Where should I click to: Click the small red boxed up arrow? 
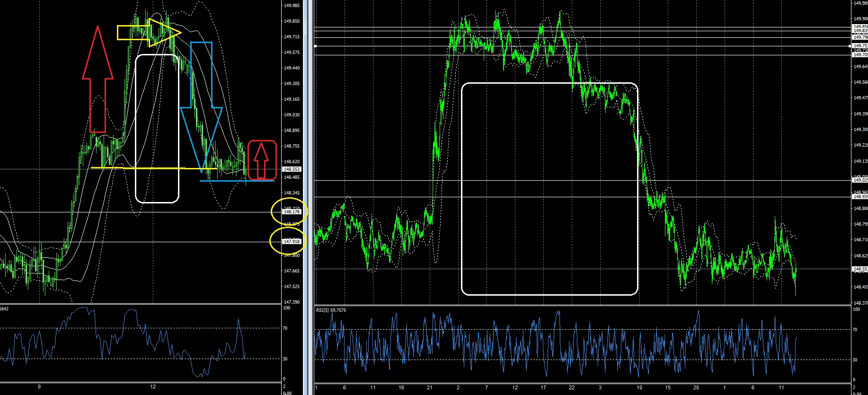262,160
